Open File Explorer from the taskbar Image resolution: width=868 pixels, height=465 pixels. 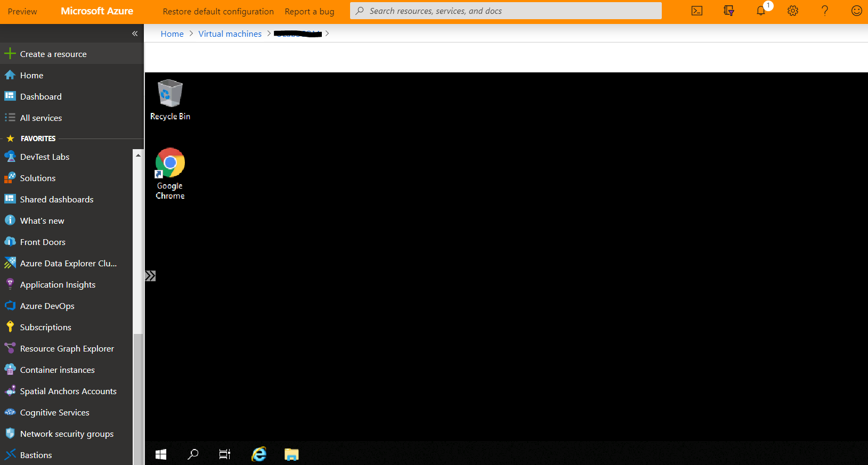click(x=291, y=454)
